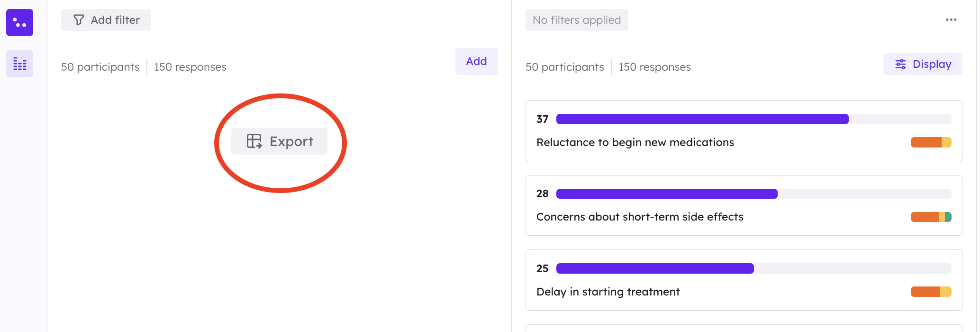Click sentiment swatch for Reluctance to begin medications
This screenshot has width=980, height=332.
pyautogui.click(x=931, y=142)
